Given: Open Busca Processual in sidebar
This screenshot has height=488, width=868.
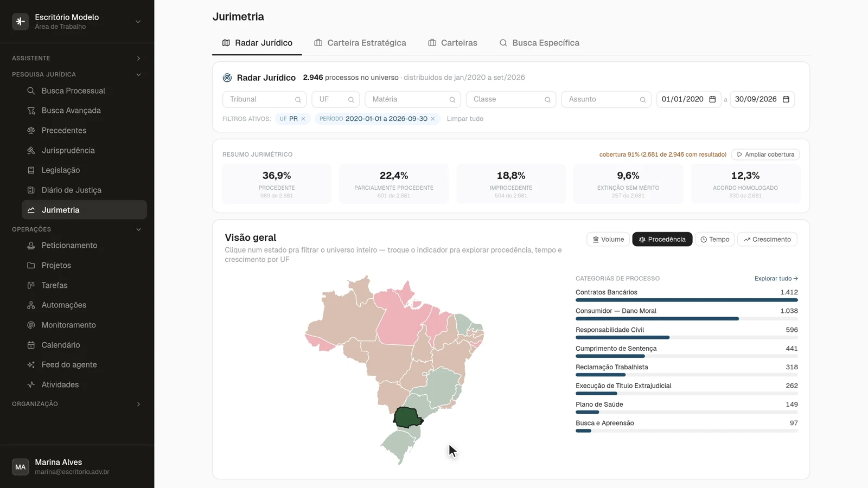Looking at the screenshot, I should [x=84, y=91].
